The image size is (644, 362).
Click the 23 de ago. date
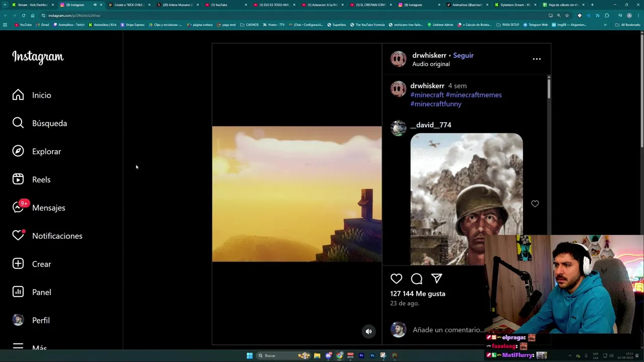pyautogui.click(x=405, y=303)
